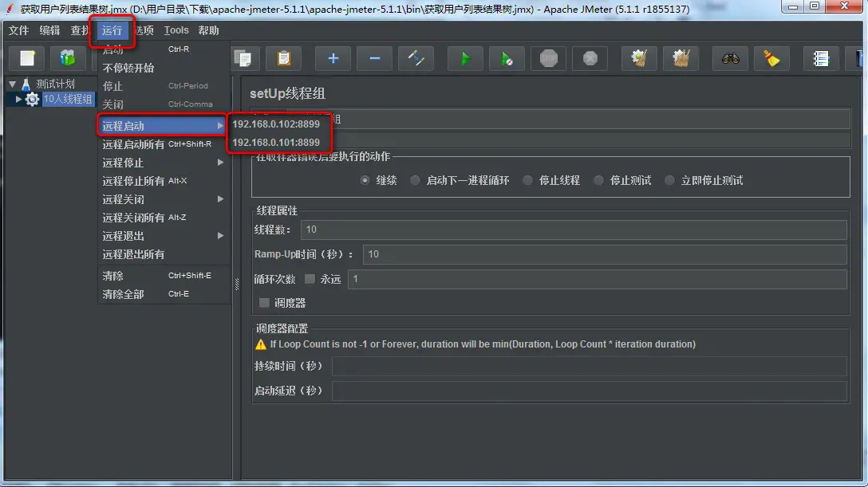Viewport: 868px width, 487px height.
Task: Open the Templates toolbar icon
Action: click(68, 58)
